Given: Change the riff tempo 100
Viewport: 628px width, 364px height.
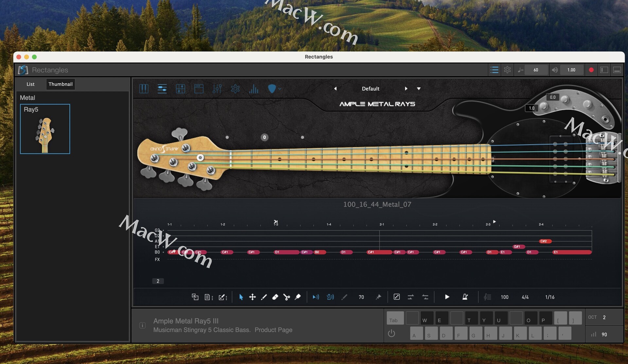Looking at the screenshot, I should [x=504, y=297].
